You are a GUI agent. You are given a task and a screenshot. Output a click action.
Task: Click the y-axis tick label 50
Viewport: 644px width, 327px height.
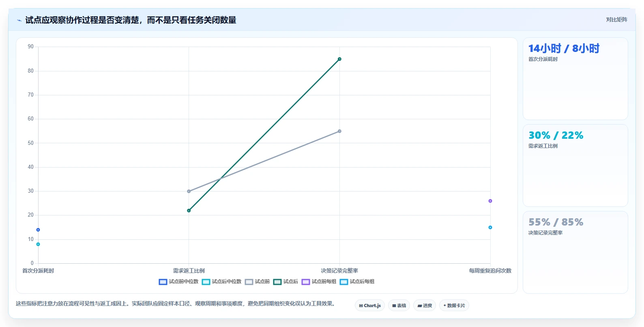[x=31, y=143]
